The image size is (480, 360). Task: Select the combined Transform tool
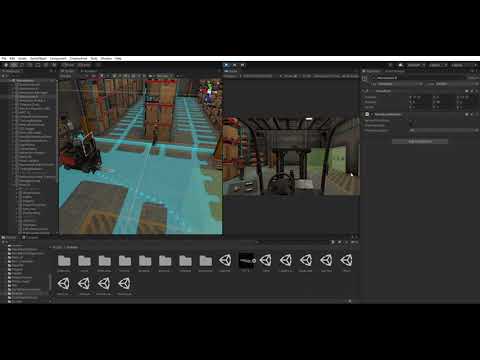(x=46, y=65)
